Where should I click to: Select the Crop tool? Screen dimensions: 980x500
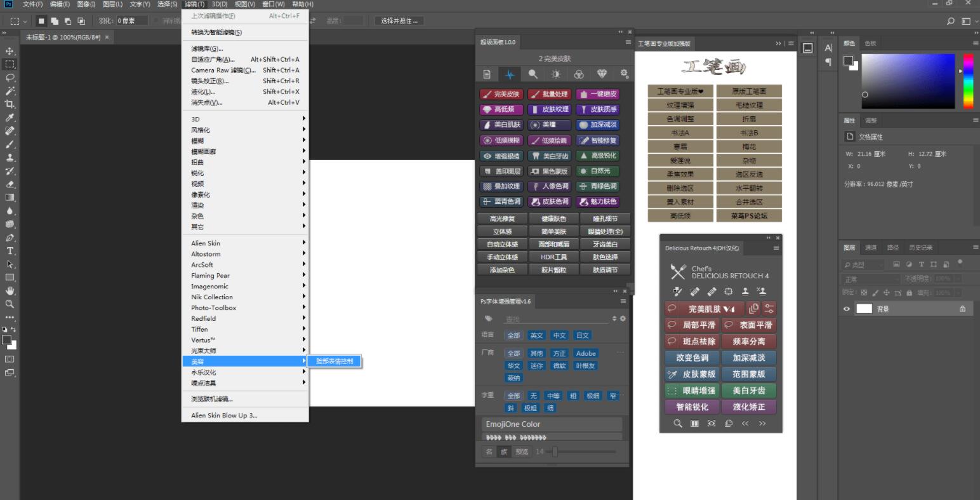[x=10, y=104]
